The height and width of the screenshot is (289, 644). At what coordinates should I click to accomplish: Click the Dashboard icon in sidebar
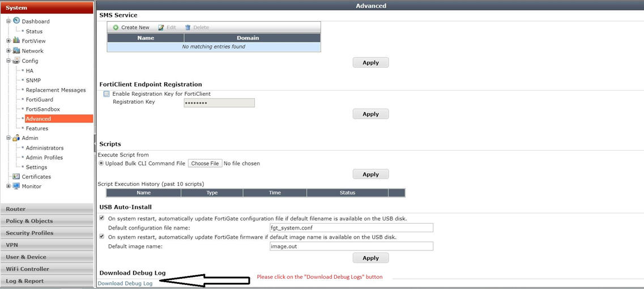coord(16,21)
